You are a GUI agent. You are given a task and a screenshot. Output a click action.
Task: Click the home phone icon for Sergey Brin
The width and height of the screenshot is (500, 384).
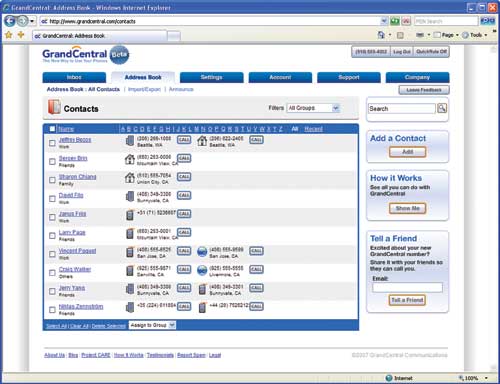click(x=129, y=159)
